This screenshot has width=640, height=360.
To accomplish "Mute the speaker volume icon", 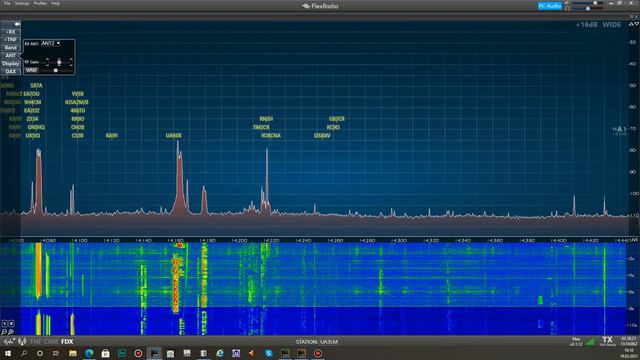I will coord(567,3).
